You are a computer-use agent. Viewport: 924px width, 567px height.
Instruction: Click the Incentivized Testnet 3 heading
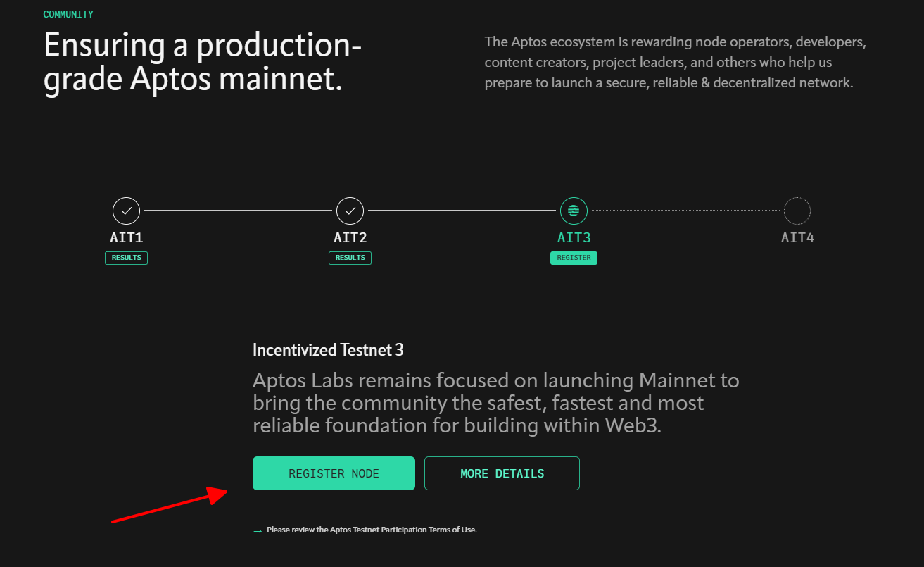[x=328, y=350]
